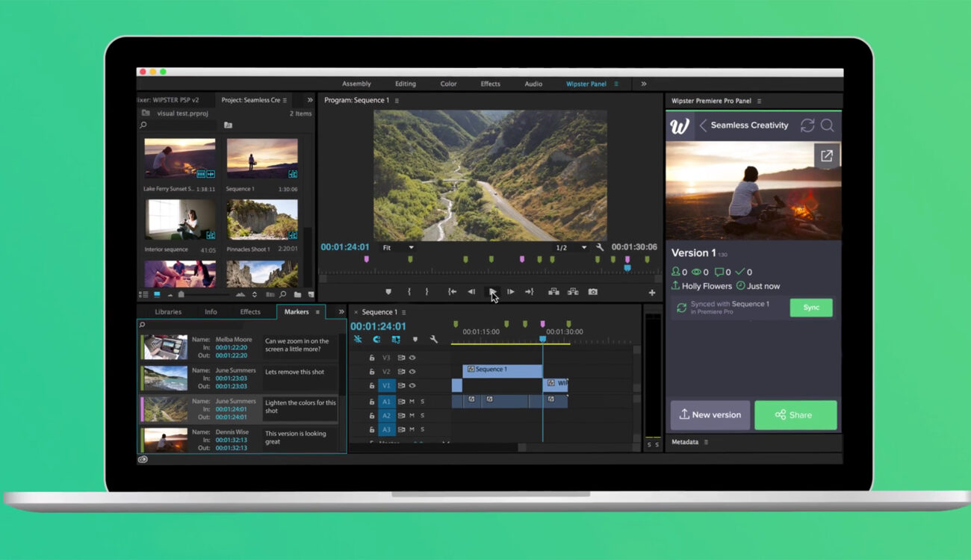Click the Lift button

(x=553, y=292)
